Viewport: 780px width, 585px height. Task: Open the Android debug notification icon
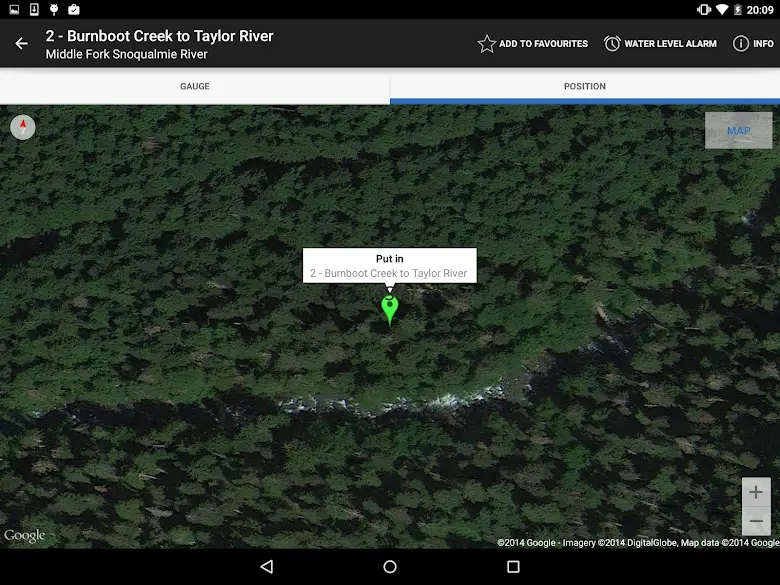54,9
